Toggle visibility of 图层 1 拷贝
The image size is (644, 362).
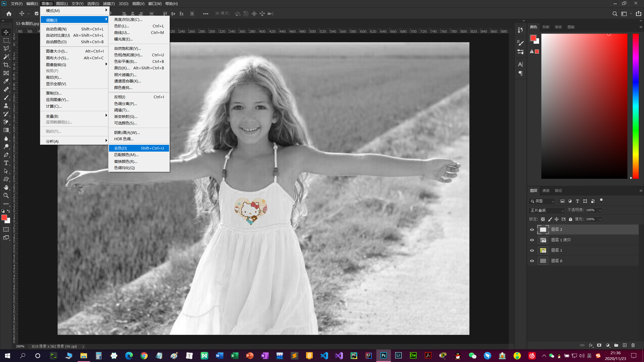click(x=532, y=240)
